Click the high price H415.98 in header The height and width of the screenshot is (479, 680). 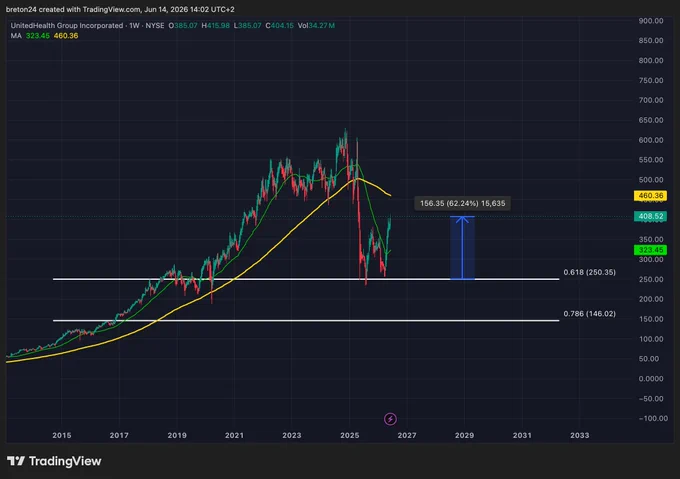pyautogui.click(x=216, y=26)
